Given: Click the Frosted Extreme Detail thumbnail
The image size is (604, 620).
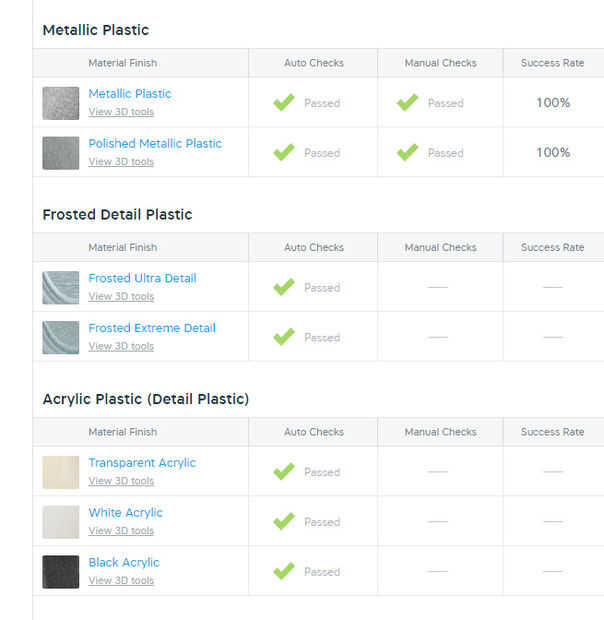Looking at the screenshot, I should [60, 337].
